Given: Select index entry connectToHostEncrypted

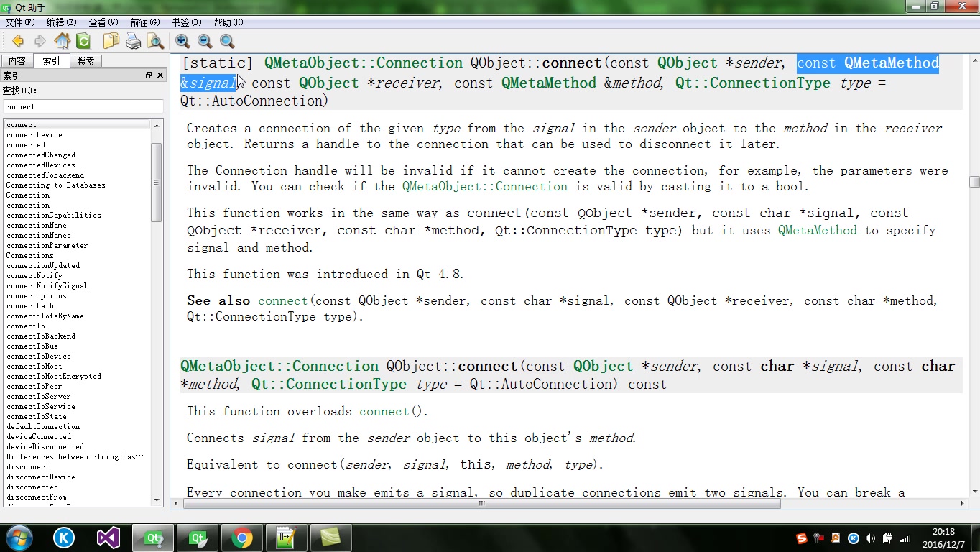Looking at the screenshot, I should click(x=54, y=377).
